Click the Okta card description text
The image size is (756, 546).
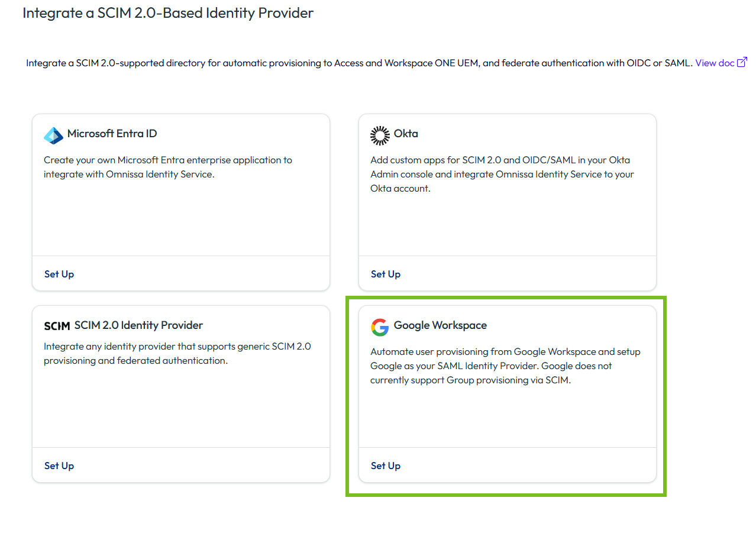502,174
